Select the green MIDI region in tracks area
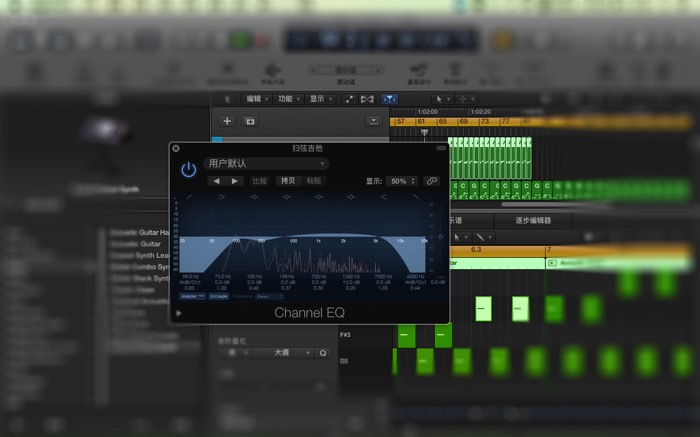This screenshot has height=437, width=700. click(490, 158)
